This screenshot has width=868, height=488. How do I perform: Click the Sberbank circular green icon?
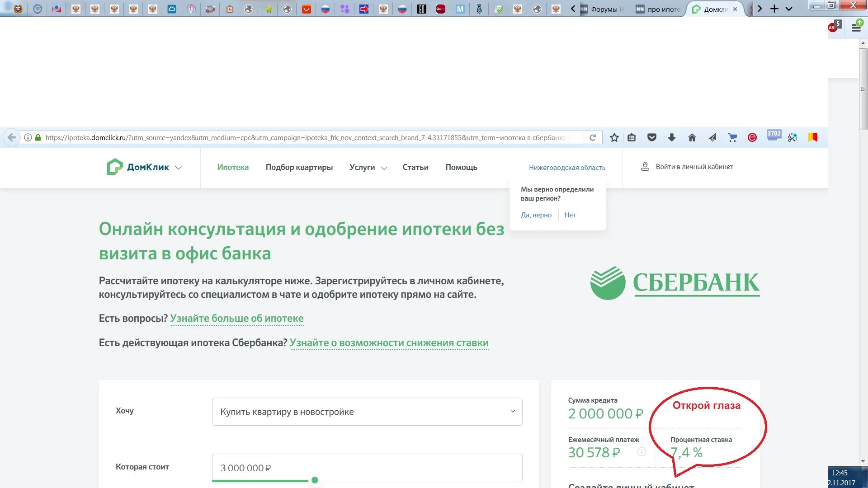coord(608,282)
